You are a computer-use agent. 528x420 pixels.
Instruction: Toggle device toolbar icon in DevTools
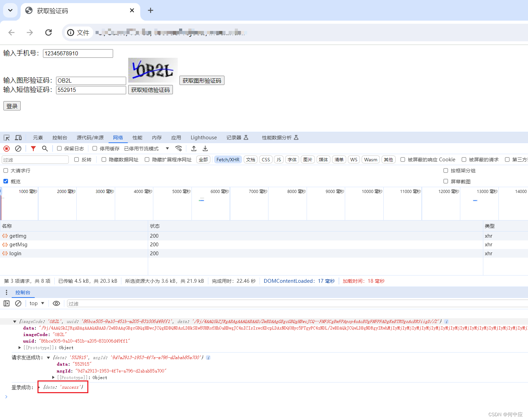(18, 138)
